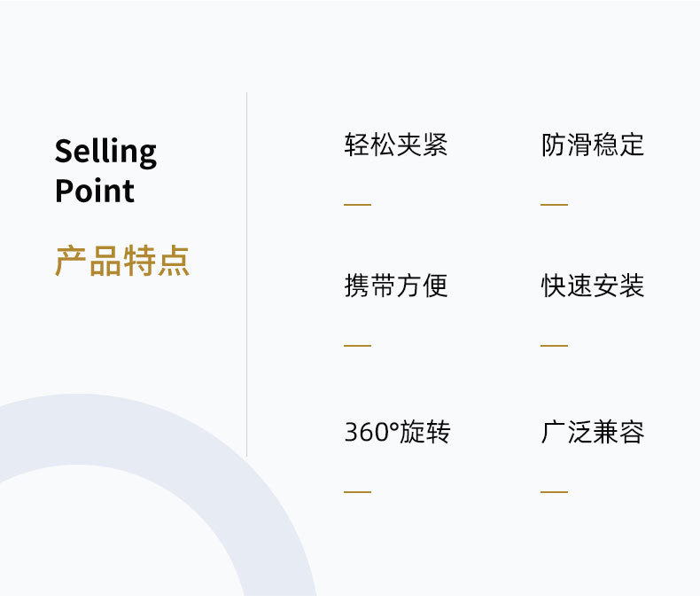Click the word "Point" in the heading
Viewport: 700px width, 603px height.
(95, 191)
